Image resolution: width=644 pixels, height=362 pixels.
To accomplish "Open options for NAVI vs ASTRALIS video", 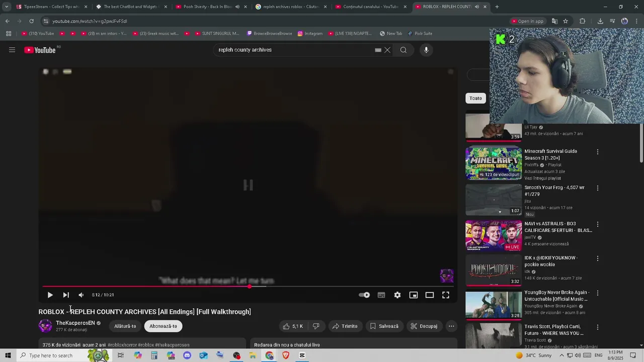I will (x=598, y=224).
